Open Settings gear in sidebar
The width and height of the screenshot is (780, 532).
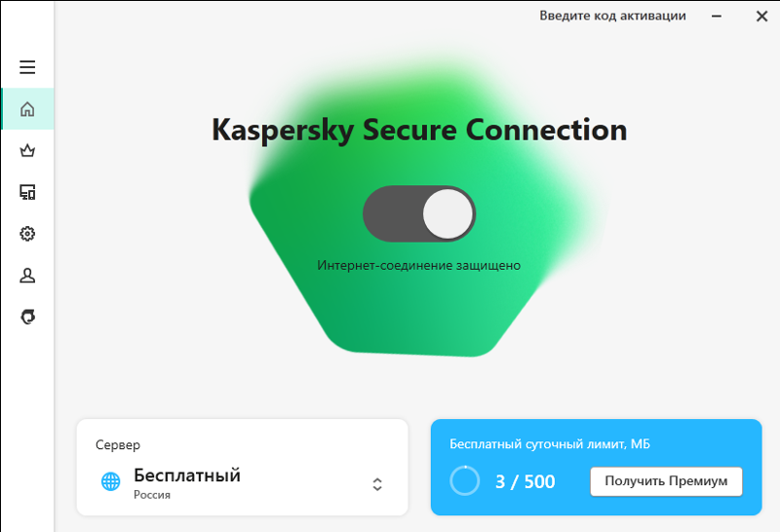(27, 234)
